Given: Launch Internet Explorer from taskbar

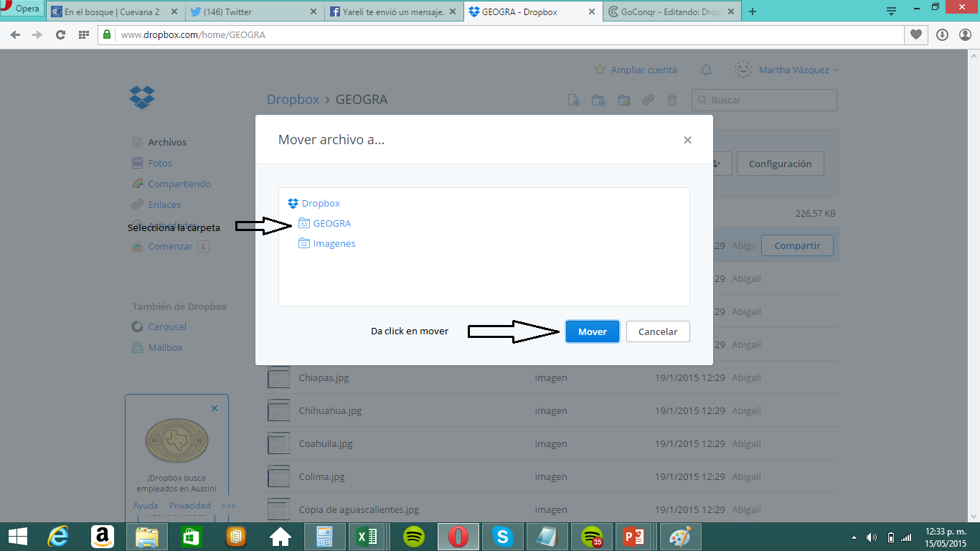Looking at the screenshot, I should 58,537.
